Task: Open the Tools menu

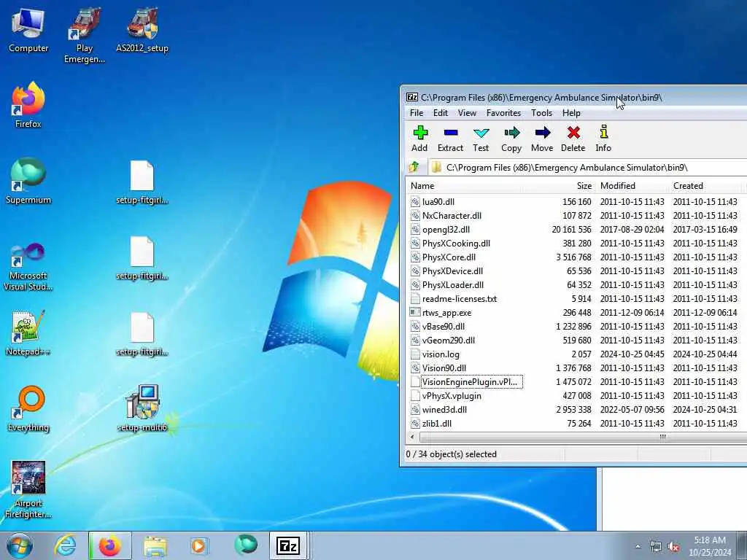Action: click(x=542, y=113)
